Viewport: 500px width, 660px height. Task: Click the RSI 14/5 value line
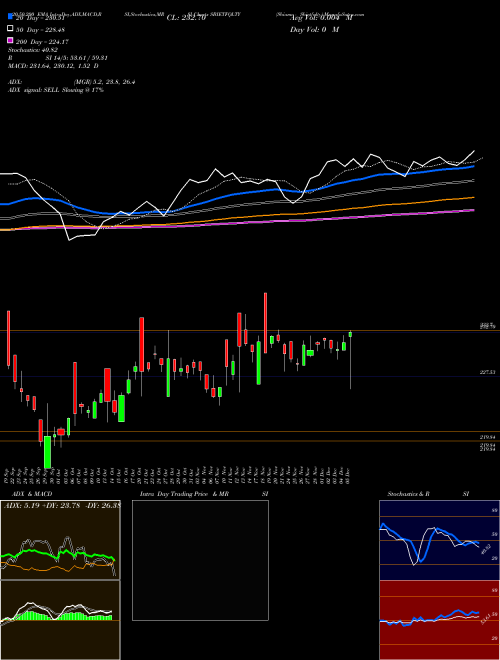coord(58,58)
